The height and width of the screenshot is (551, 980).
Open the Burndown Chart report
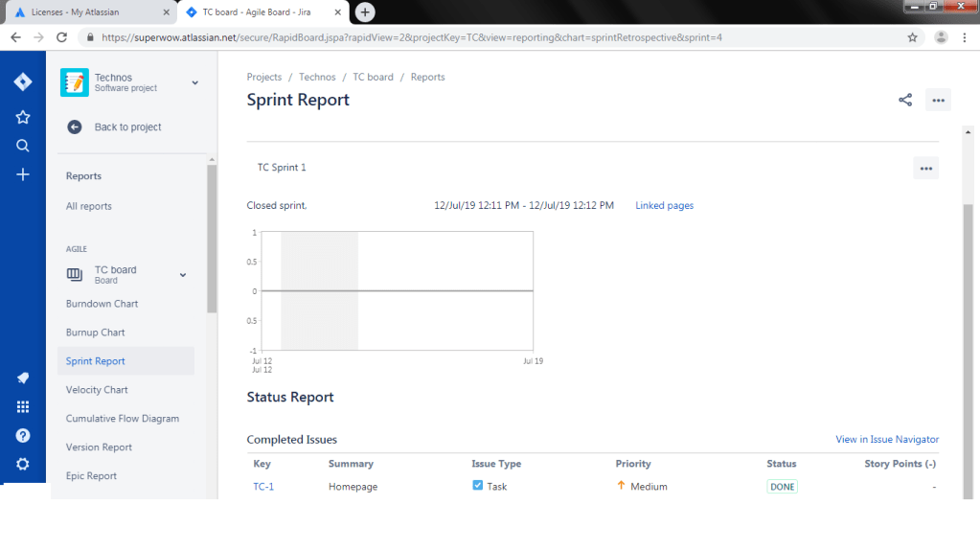point(102,304)
